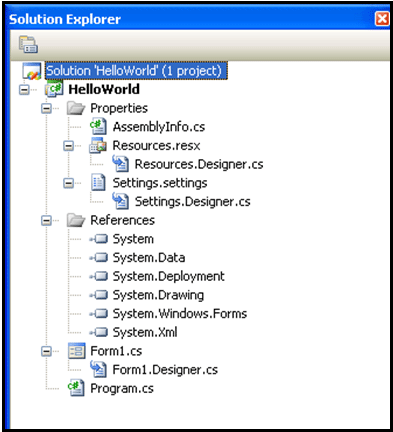
Task: Select the AssemblyInfo.cs label
Action: tap(159, 127)
